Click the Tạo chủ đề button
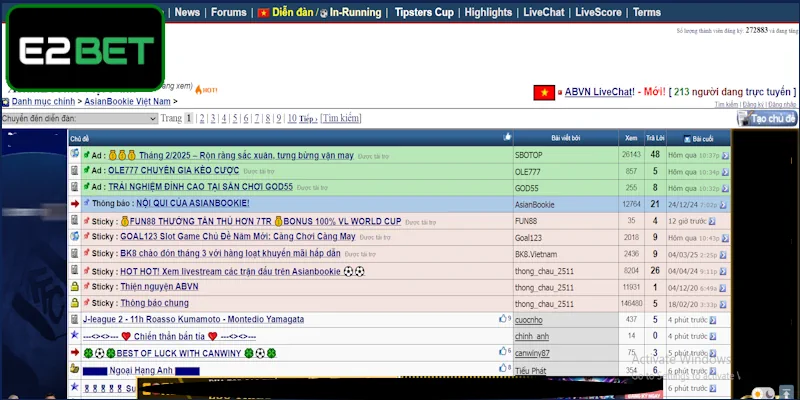The width and height of the screenshot is (800, 400). pyautogui.click(x=767, y=118)
